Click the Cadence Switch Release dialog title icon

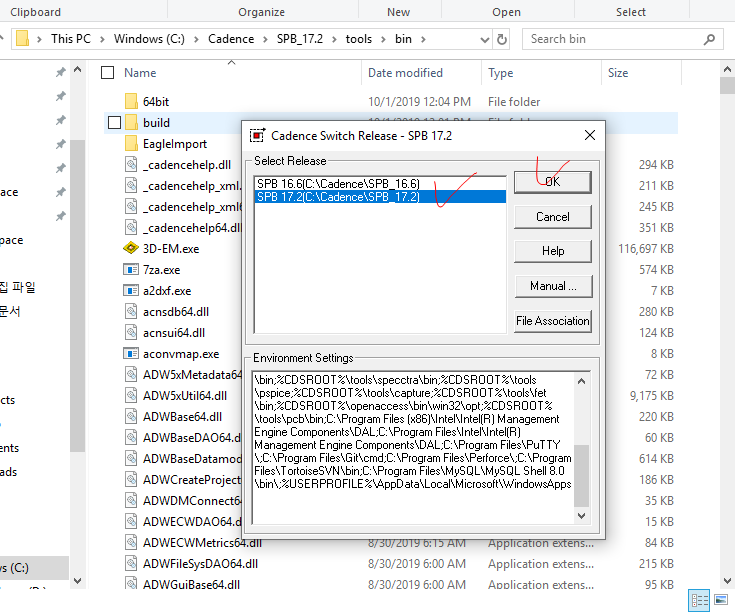tap(257, 135)
